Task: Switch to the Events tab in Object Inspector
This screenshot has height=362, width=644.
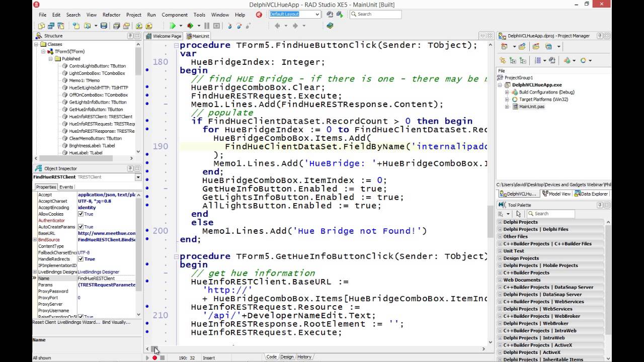Action: [x=66, y=187]
